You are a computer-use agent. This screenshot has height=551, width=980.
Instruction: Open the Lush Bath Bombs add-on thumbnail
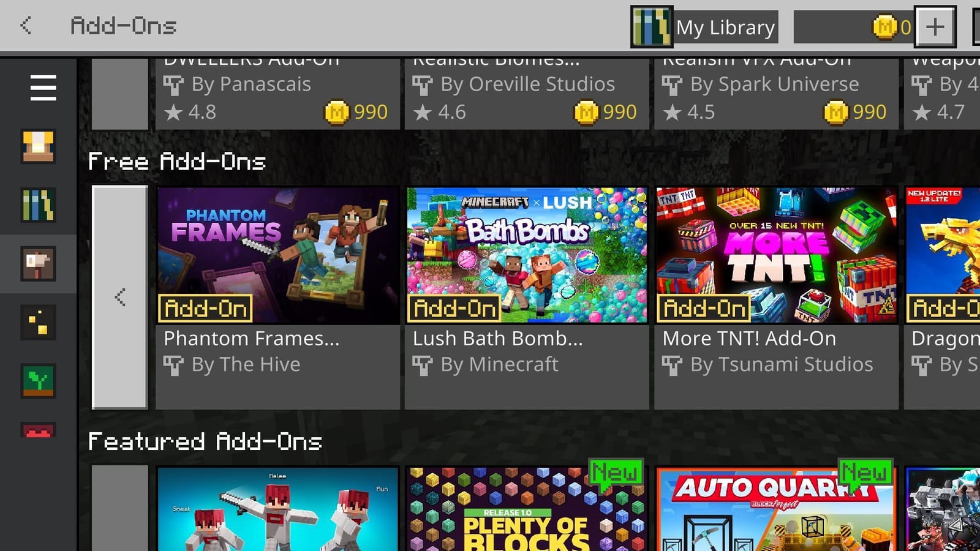coord(527,255)
